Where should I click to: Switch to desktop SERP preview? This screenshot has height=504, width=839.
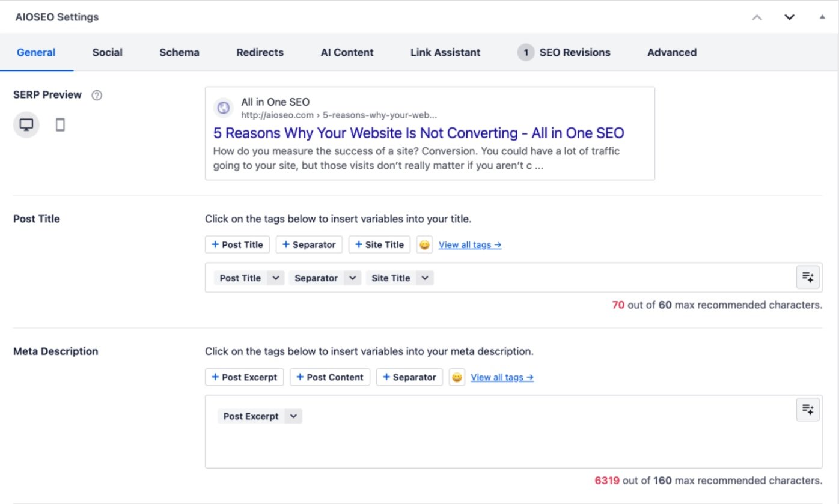click(x=26, y=125)
